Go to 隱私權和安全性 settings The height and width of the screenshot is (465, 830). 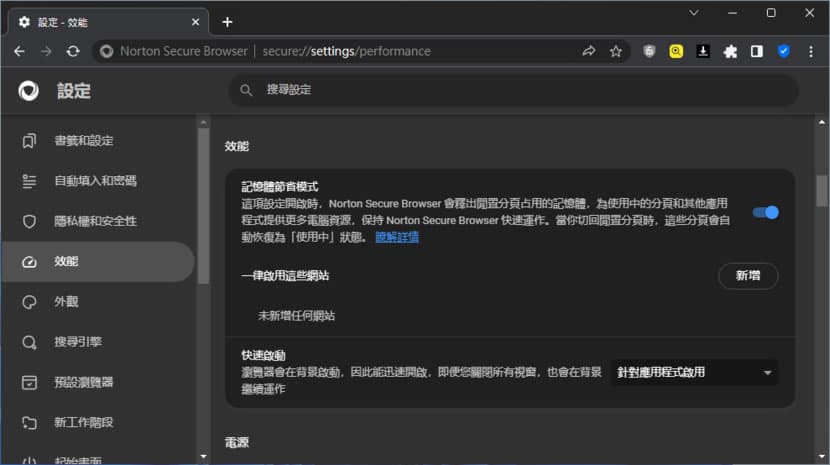coord(98,221)
